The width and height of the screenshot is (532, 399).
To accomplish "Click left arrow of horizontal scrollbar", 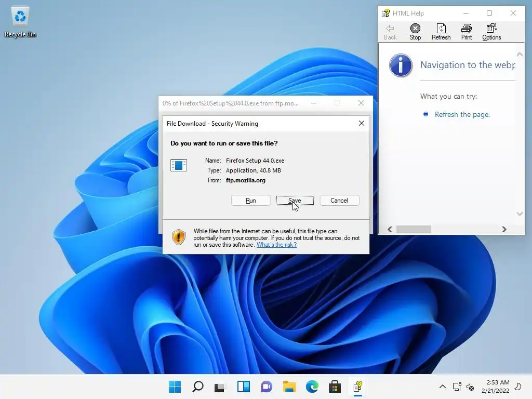I will (x=390, y=229).
